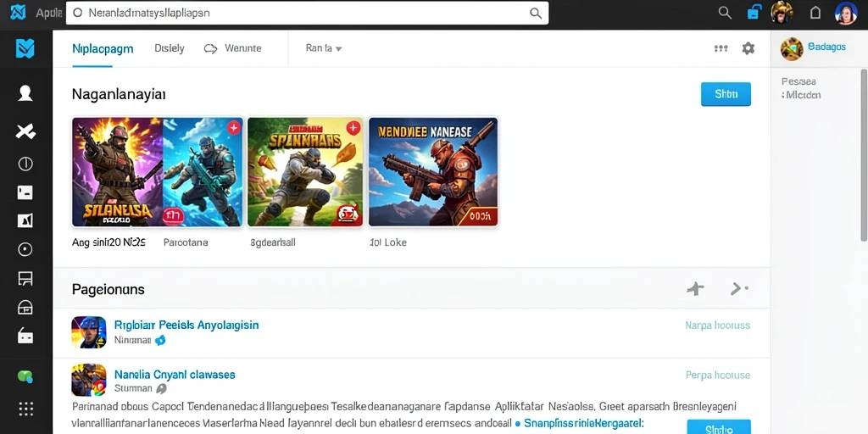Click the right panel vertical scrollbar
The height and width of the screenshot is (434, 868).
point(864,155)
